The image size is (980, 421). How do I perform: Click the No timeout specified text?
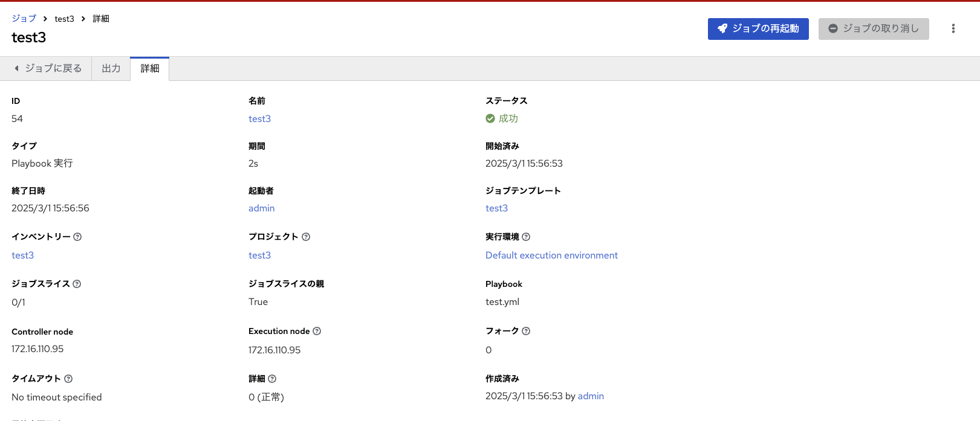click(x=56, y=397)
